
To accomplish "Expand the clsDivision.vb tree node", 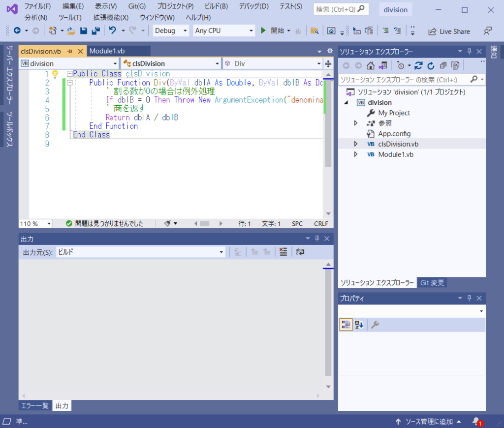I will (x=356, y=144).
